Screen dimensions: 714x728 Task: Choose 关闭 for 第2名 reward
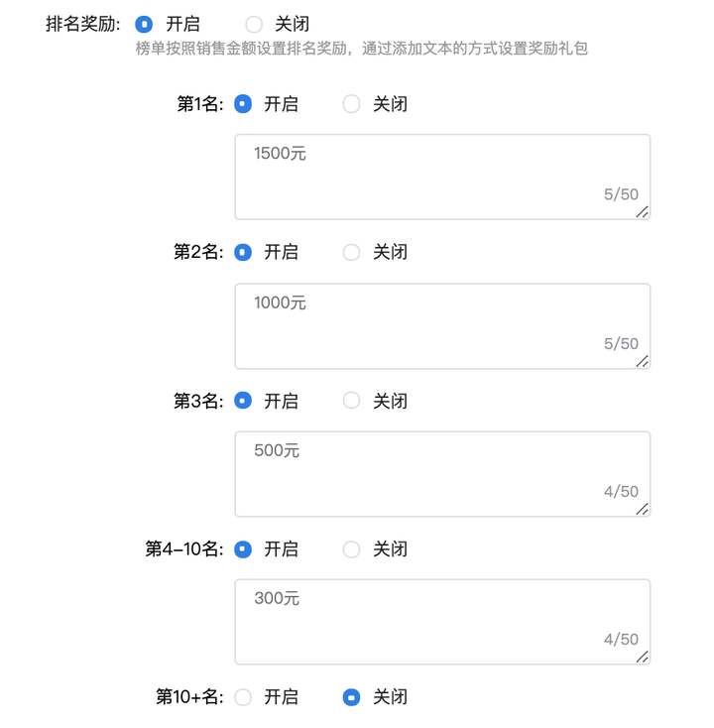point(351,253)
